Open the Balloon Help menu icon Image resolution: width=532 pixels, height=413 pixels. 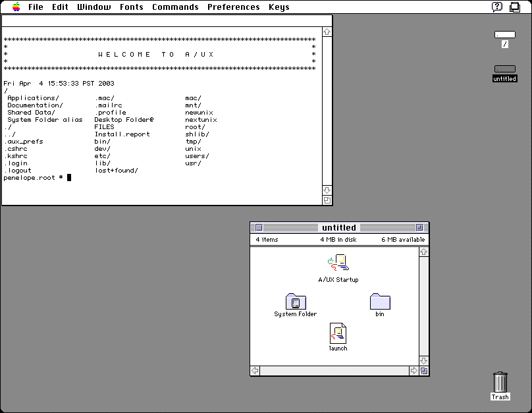pyautogui.click(x=497, y=7)
